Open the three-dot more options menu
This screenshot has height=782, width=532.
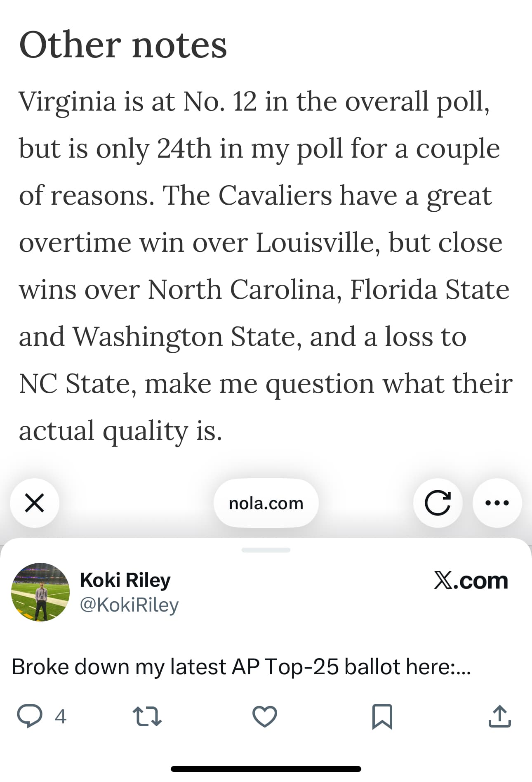[x=497, y=503]
